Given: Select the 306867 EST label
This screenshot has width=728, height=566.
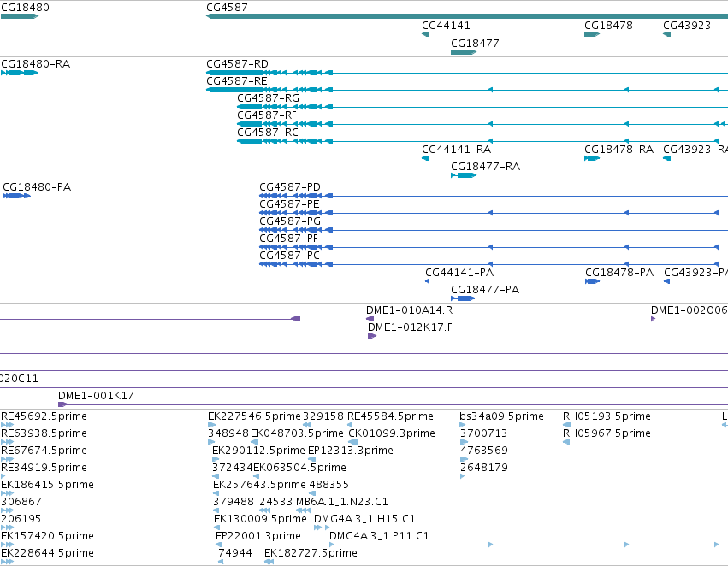Looking at the screenshot, I should coord(21,502).
